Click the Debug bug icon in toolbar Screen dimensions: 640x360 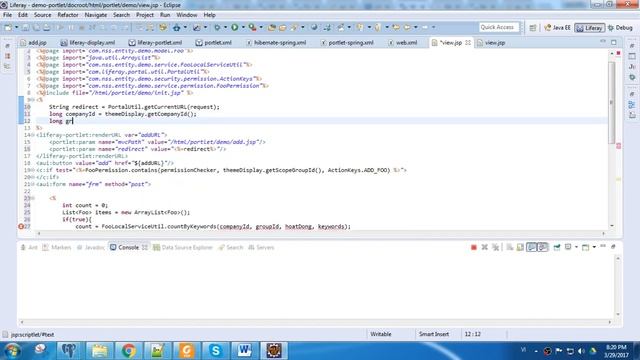[217, 27]
